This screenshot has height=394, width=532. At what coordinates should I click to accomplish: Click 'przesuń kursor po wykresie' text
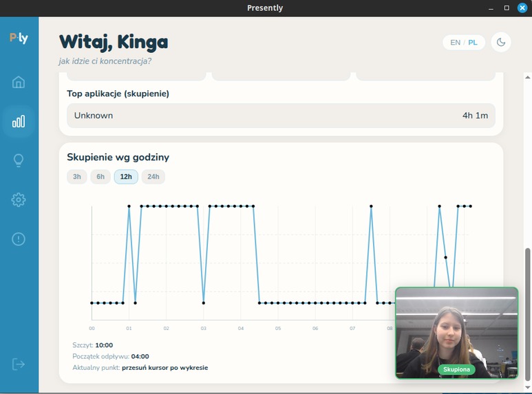tap(165, 368)
